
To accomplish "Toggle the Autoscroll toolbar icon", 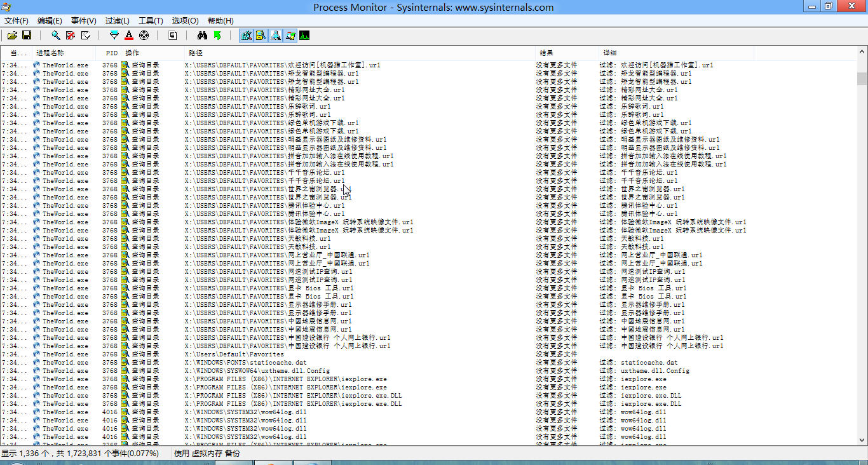I will click(71, 36).
